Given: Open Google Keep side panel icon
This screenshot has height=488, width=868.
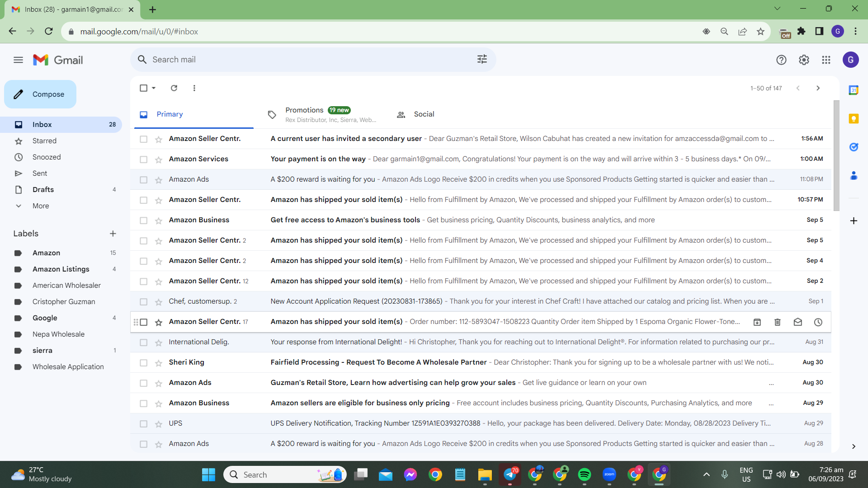Looking at the screenshot, I should click(x=854, y=119).
